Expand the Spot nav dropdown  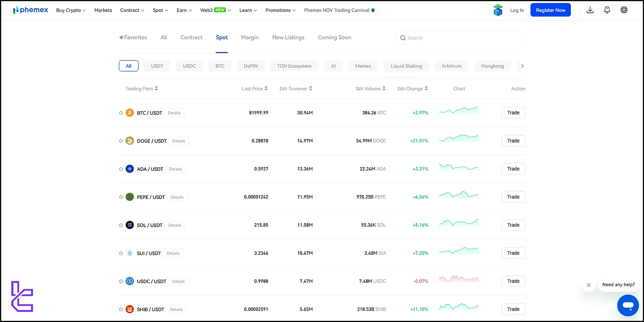(x=160, y=10)
